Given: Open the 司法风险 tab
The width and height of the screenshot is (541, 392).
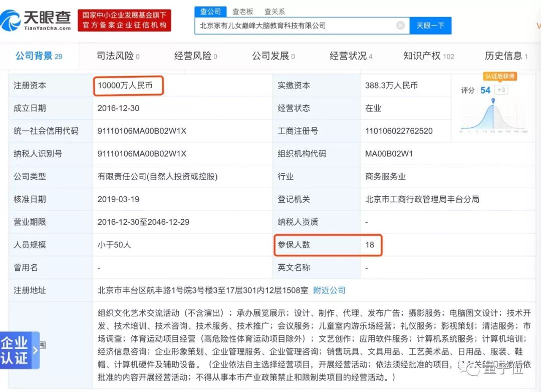Looking at the screenshot, I should click(x=118, y=56).
